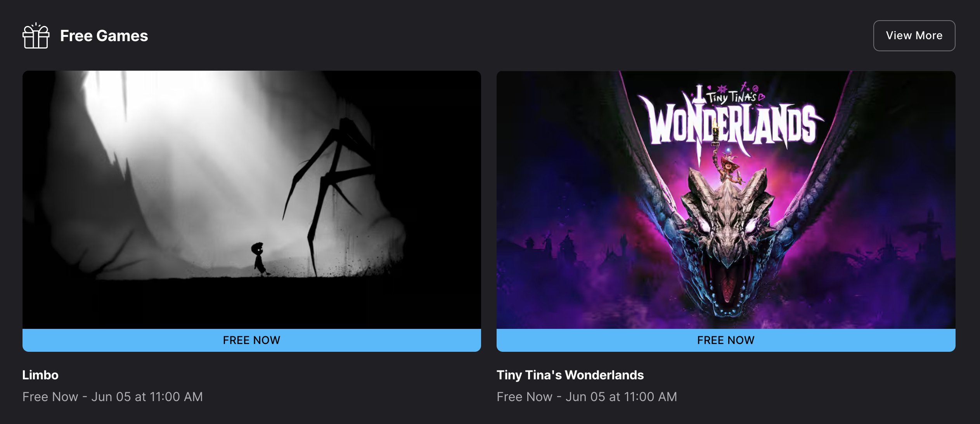The width and height of the screenshot is (980, 424).
Task: Open the Tiny Tina's Wonderlands title link
Action: click(570, 375)
